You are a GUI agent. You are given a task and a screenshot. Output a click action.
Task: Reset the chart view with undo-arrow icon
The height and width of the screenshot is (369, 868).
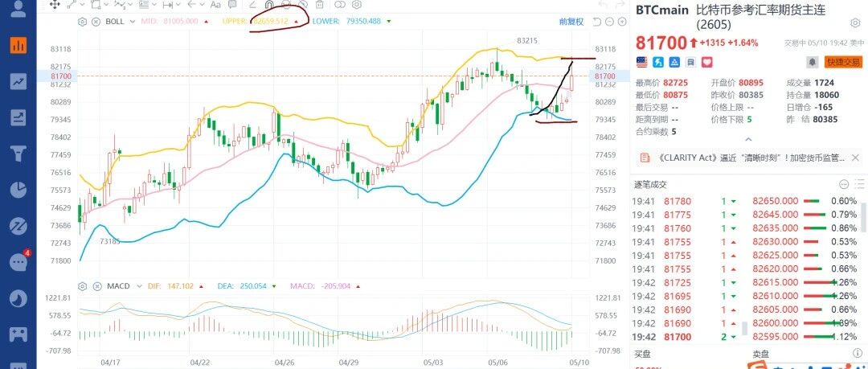[596, 23]
